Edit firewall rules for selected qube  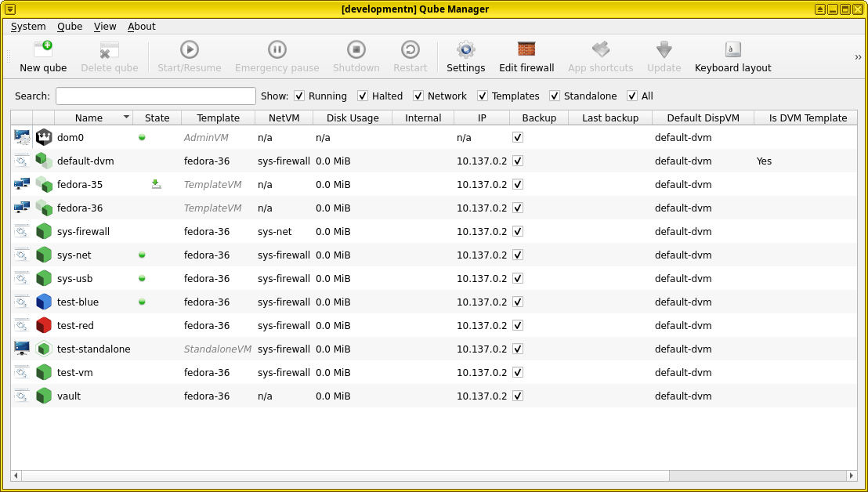pyautogui.click(x=526, y=55)
